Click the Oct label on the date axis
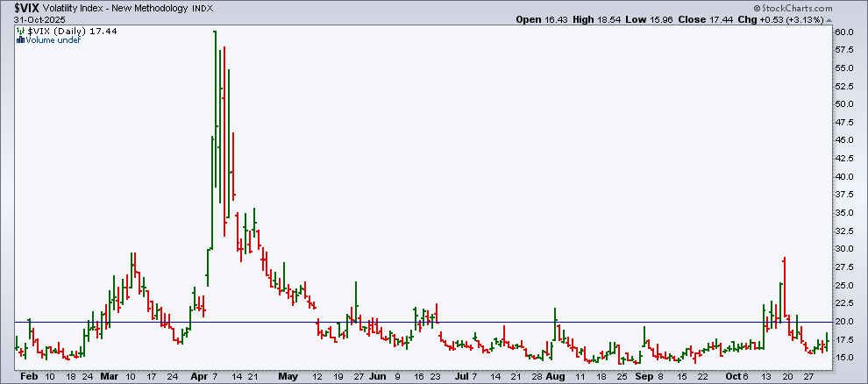868x384 pixels. click(x=732, y=376)
